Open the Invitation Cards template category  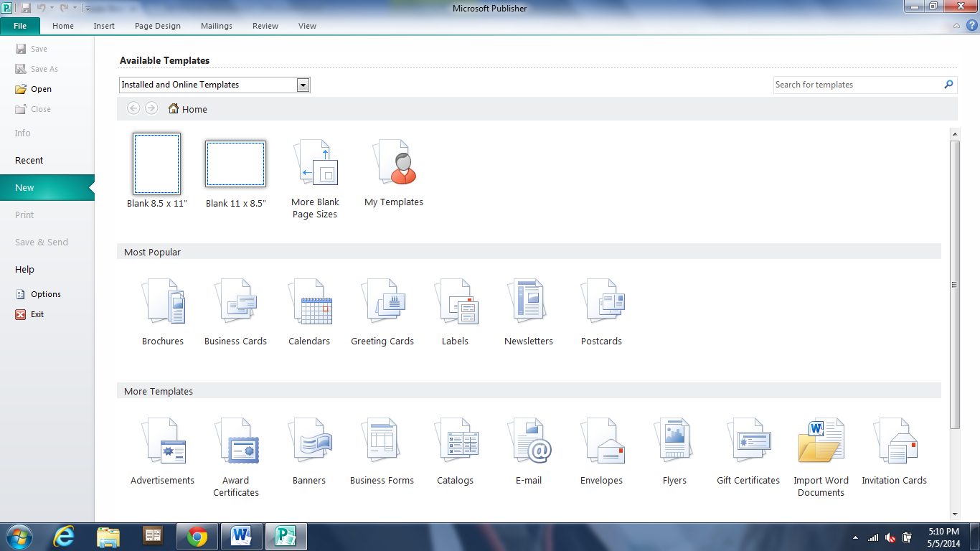895,452
